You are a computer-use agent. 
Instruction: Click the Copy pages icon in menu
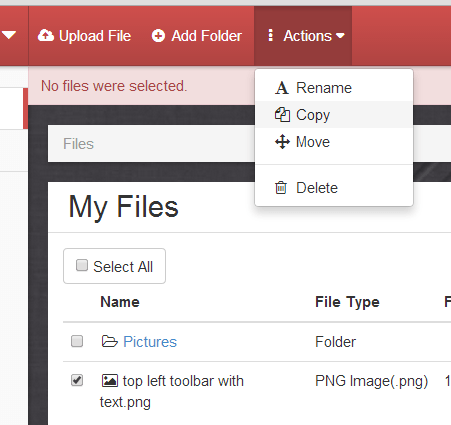pyautogui.click(x=282, y=115)
